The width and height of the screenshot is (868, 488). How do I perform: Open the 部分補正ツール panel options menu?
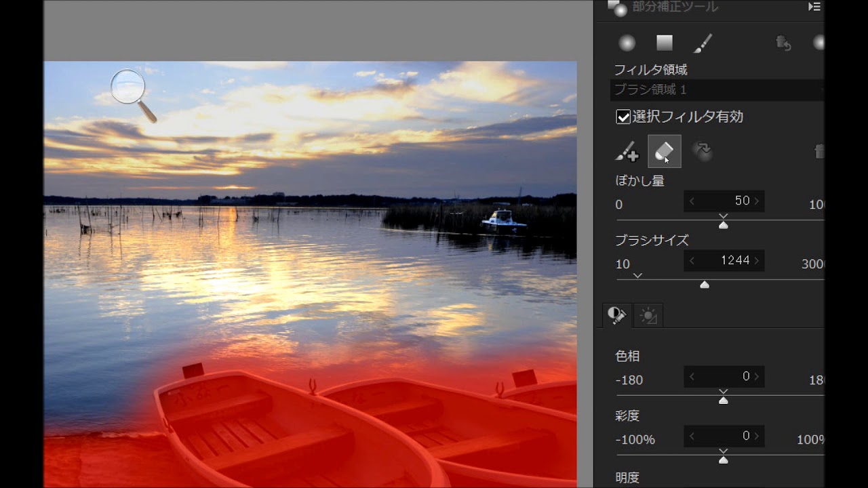[814, 7]
